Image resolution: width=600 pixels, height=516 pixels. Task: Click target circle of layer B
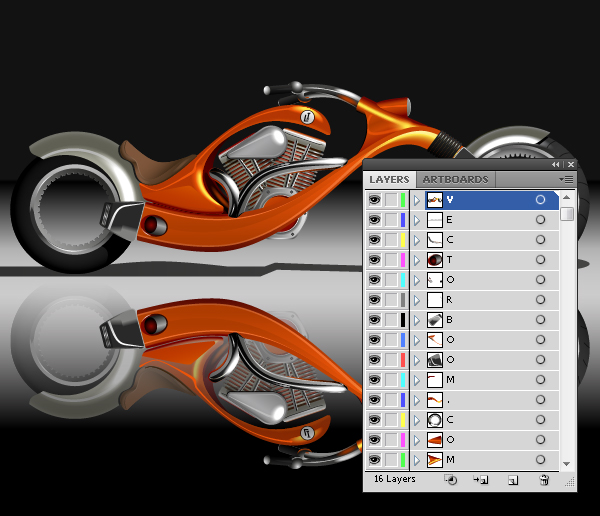[x=540, y=320]
